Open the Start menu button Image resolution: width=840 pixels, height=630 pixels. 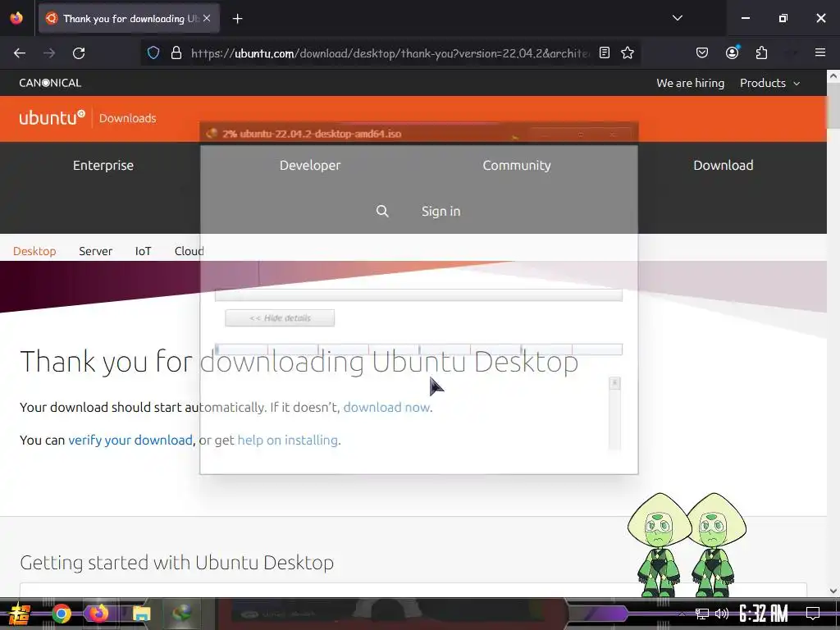point(19,614)
